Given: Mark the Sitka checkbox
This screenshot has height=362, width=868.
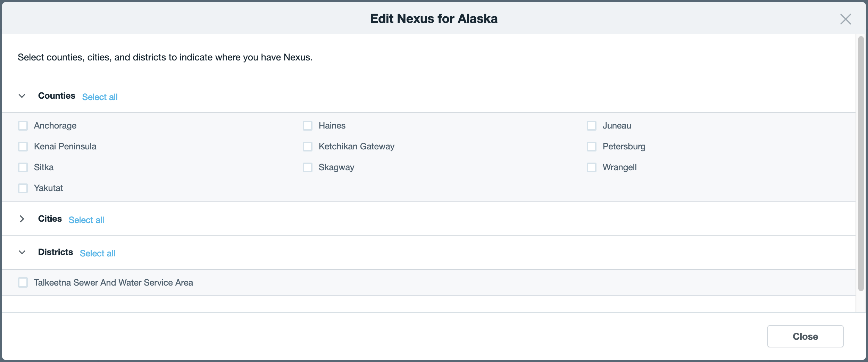Looking at the screenshot, I should (x=23, y=167).
